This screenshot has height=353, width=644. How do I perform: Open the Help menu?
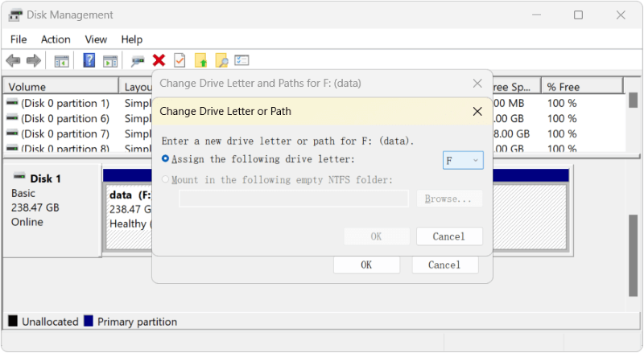(x=131, y=39)
